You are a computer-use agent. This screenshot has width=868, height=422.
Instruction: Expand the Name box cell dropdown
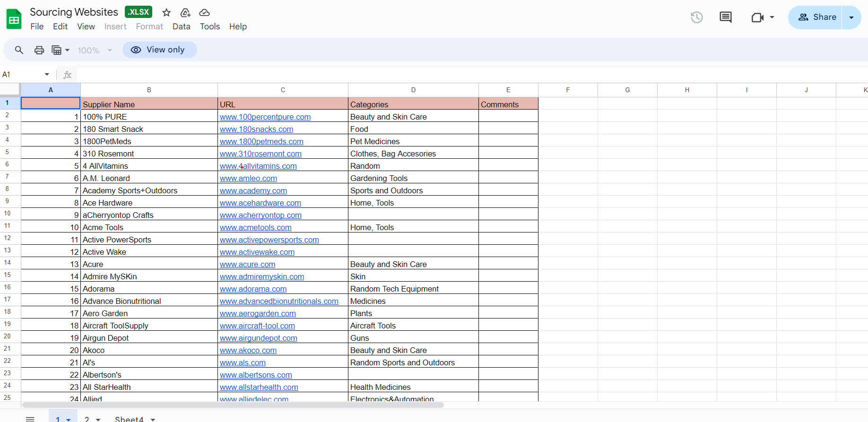(x=47, y=75)
